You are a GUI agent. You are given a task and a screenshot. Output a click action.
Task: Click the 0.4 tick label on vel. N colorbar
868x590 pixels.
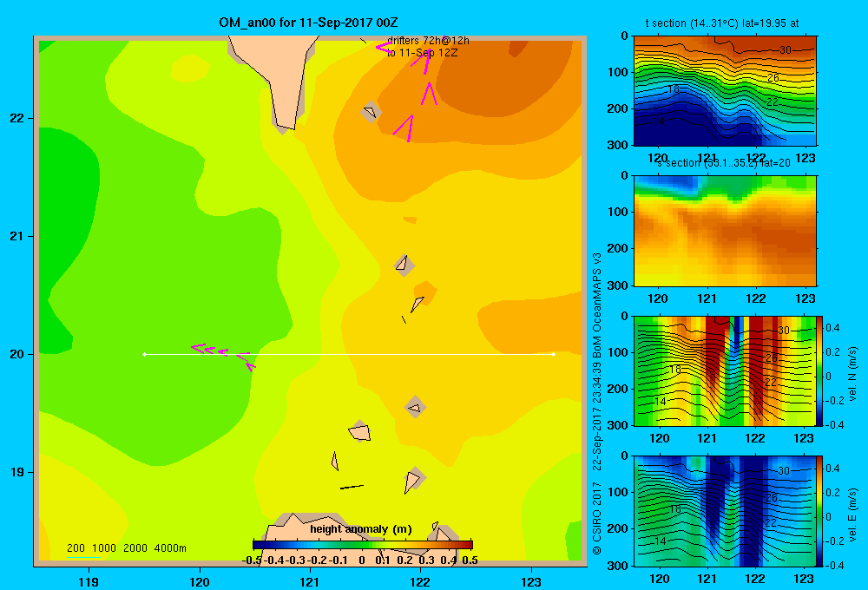click(832, 328)
